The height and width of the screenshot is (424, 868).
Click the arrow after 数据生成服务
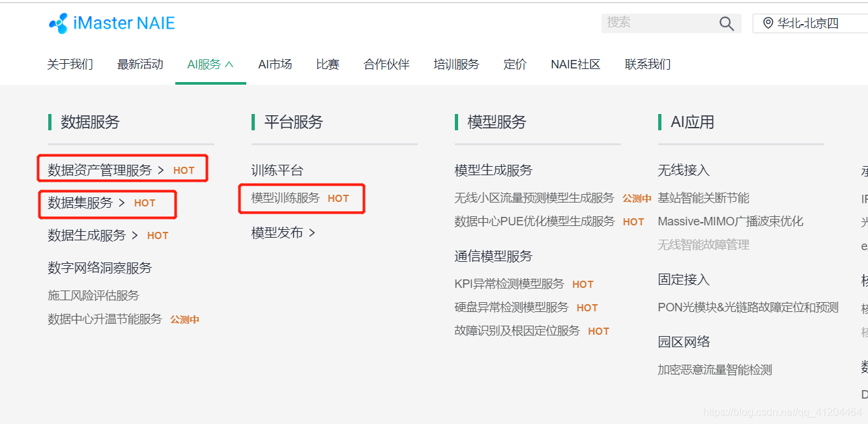(x=135, y=235)
